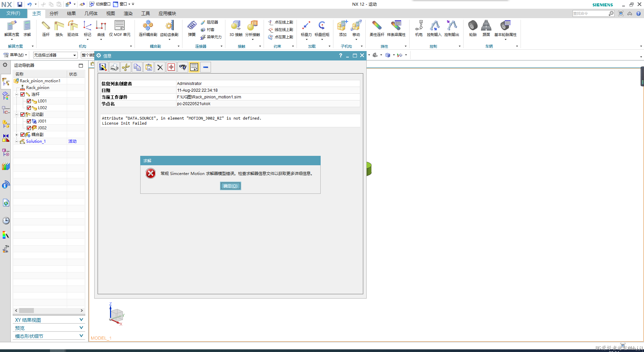Click 切换窗口 in the title toolbar
644x352 pixels.
coord(100,4)
